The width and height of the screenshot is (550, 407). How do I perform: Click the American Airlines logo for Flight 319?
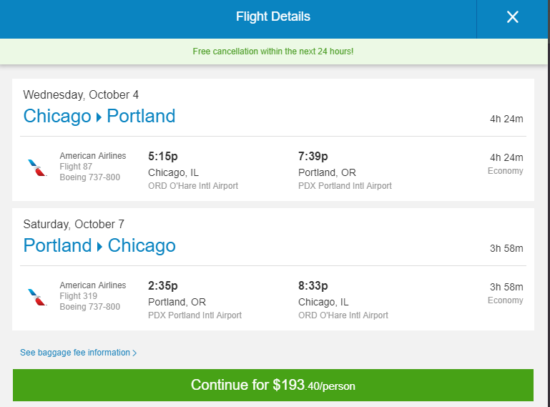pos(37,297)
